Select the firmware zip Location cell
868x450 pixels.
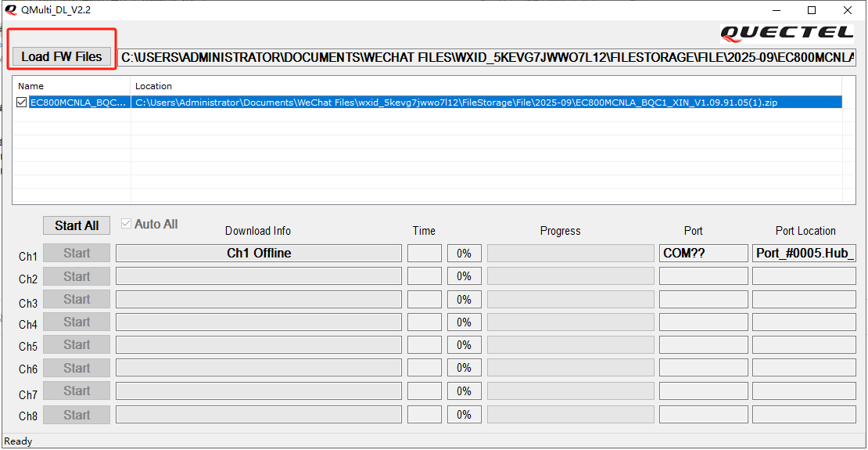486,103
